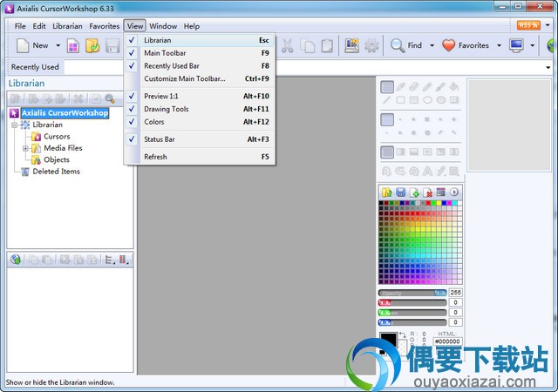
Task: Click the save palette floppy icon
Action: click(x=401, y=193)
